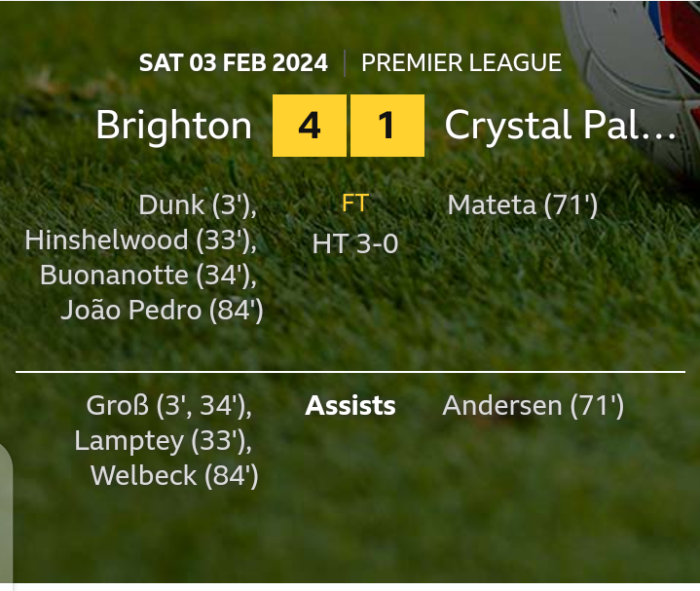Viewport: 700px width, 591px height.
Task: Click the HT 3-0 half-time score
Action: tap(355, 243)
